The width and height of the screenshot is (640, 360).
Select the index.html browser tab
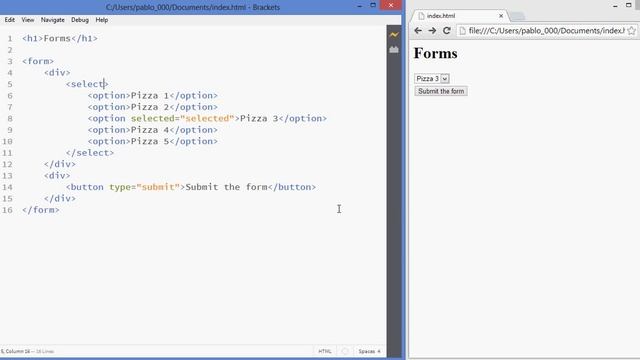coord(459,16)
